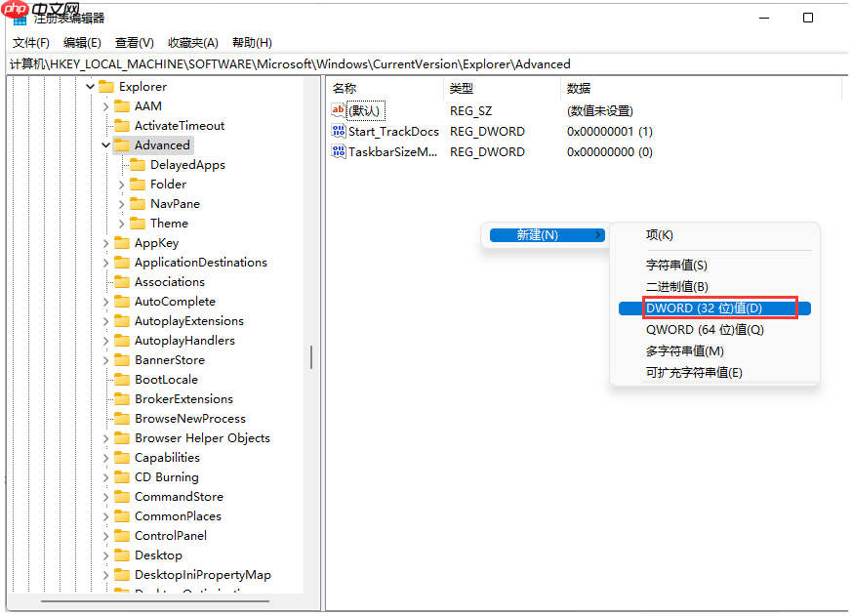Viewport: 853px width, 616px height.
Task: Click the highlighted 新建(N) context menu entry
Action: click(547, 234)
